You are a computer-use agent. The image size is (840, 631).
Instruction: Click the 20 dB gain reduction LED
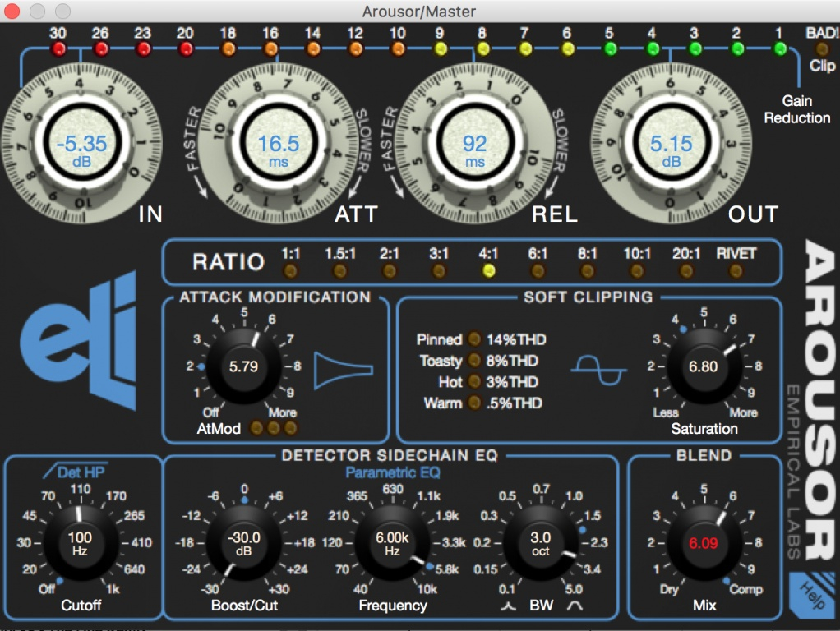click(x=186, y=49)
